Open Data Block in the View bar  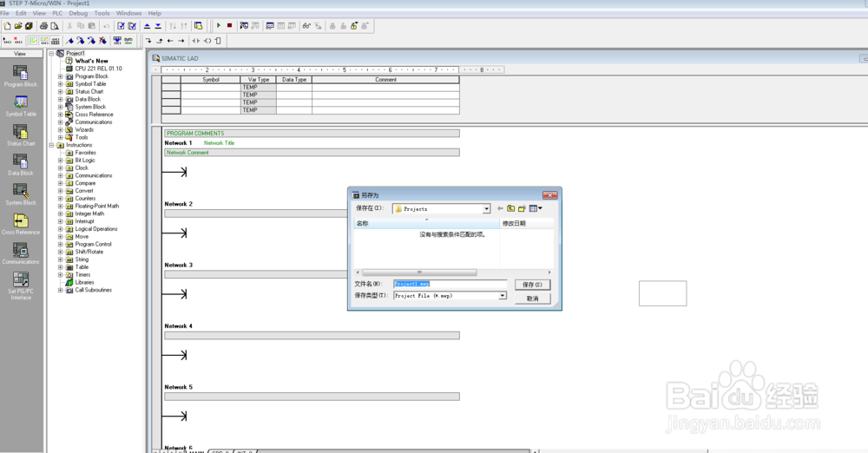(21, 165)
